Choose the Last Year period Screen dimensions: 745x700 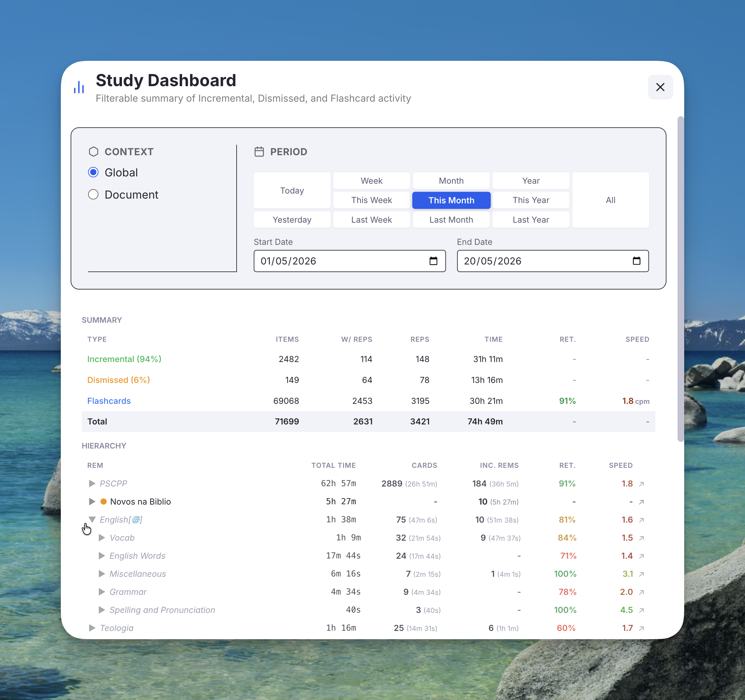pos(531,220)
